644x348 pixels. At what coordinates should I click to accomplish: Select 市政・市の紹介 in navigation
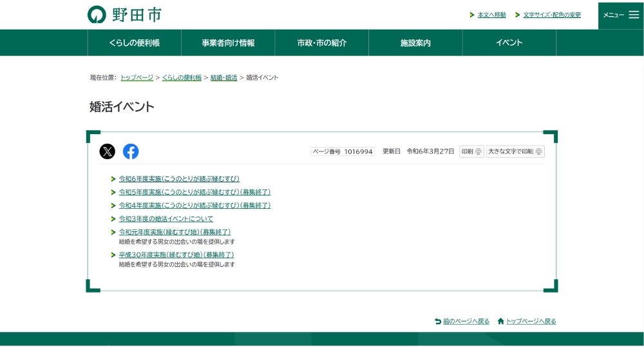pyautogui.click(x=321, y=43)
